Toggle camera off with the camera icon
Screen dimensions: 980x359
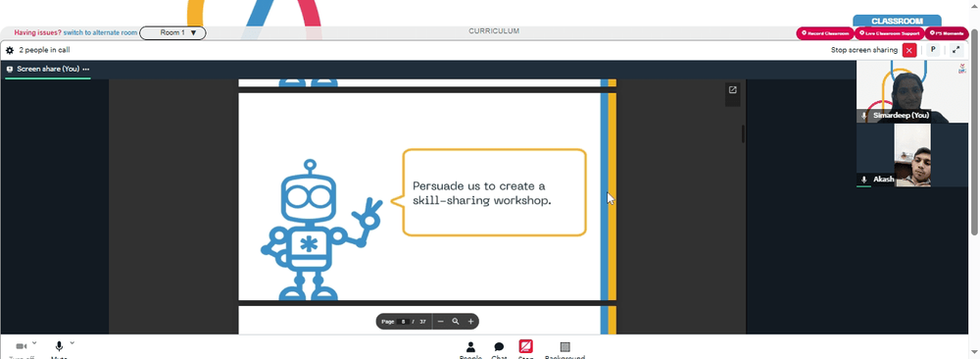[x=22, y=346]
